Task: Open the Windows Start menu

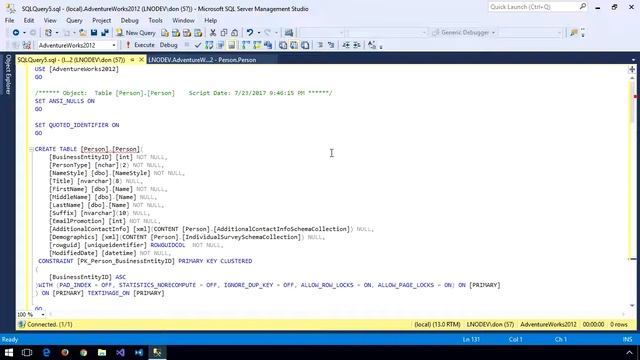Action: 9,353
